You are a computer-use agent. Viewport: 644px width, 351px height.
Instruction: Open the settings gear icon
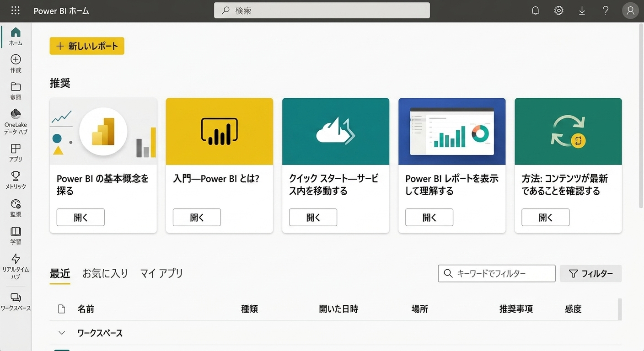point(558,11)
